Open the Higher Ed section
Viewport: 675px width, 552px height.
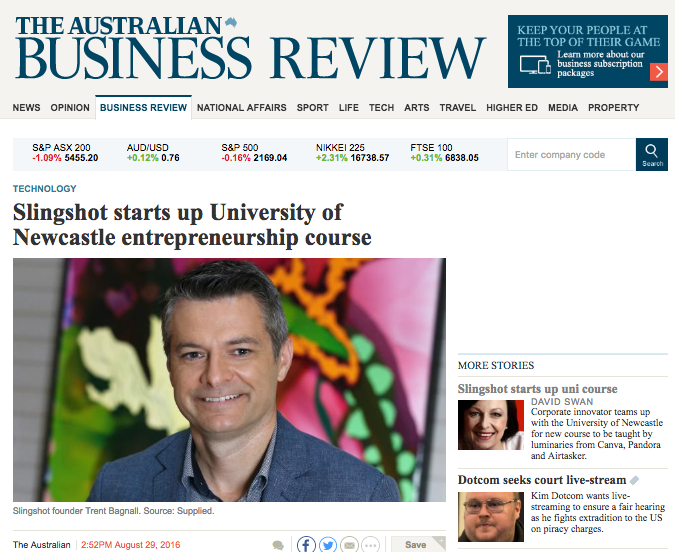(x=512, y=108)
